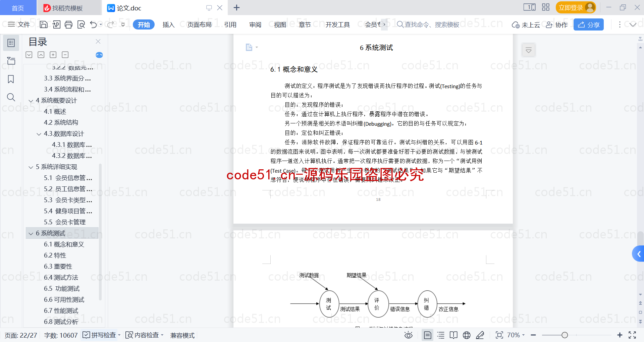The width and height of the screenshot is (644, 342).
Task: Open quick access toolbar customize dropdown
Action: (x=123, y=24)
